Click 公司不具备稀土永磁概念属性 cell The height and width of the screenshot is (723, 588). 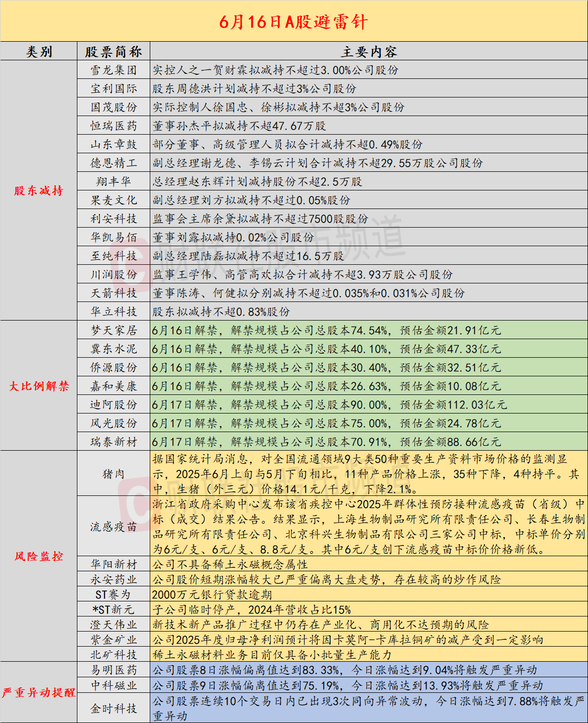[x=369, y=564]
